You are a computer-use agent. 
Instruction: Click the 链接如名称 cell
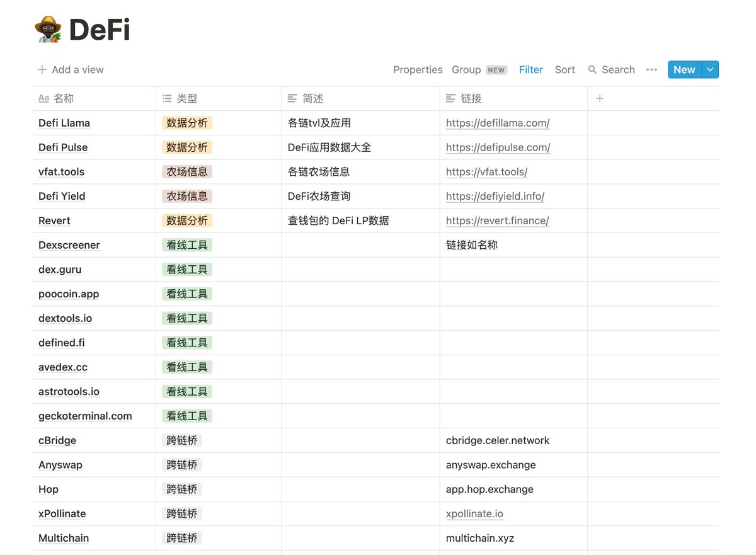[x=513, y=245]
